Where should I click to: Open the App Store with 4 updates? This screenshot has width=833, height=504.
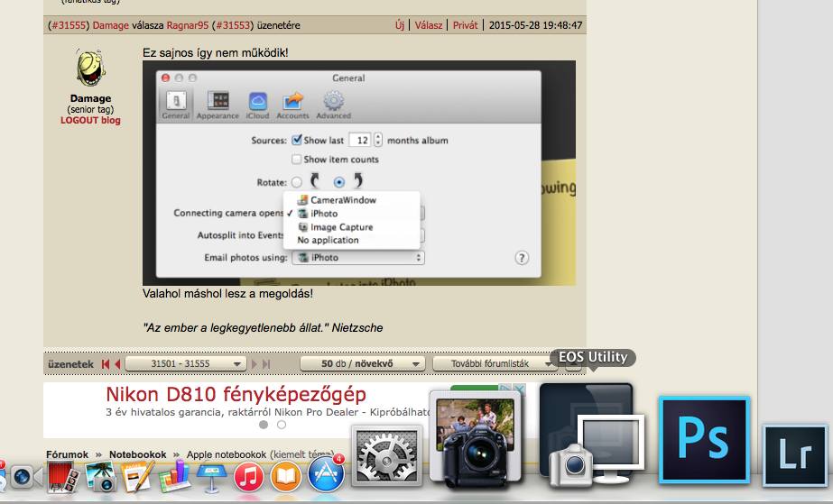coord(325,474)
